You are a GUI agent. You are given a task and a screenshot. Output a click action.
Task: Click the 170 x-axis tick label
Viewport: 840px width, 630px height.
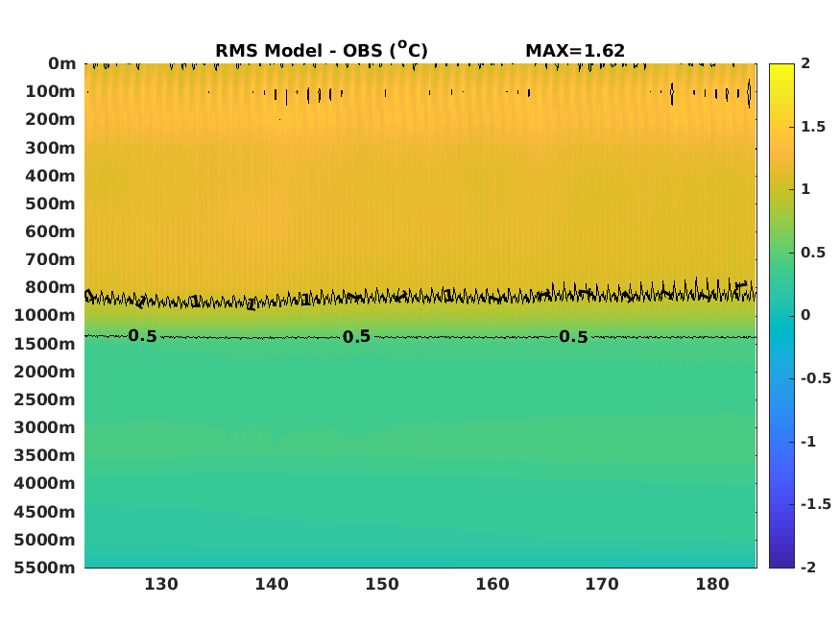(x=602, y=584)
